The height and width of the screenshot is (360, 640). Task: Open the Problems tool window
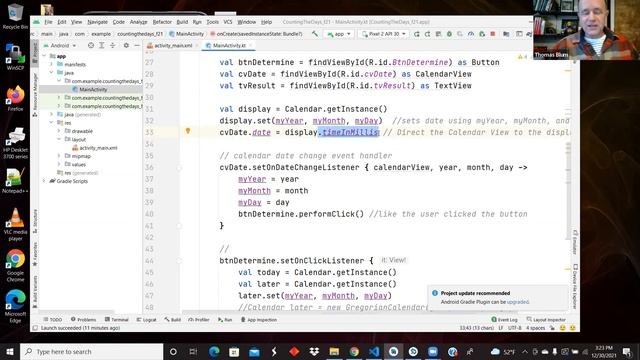pyautogui.click(x=84, y=320)
